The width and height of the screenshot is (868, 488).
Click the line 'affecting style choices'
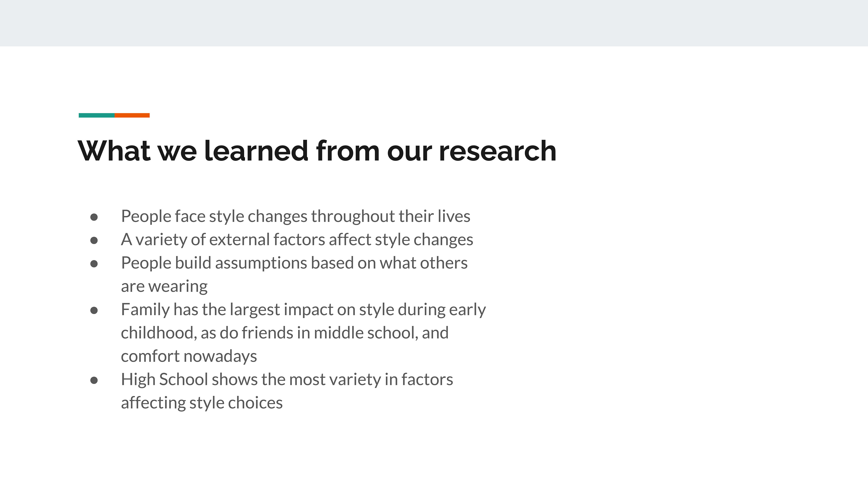pos(201,403)
